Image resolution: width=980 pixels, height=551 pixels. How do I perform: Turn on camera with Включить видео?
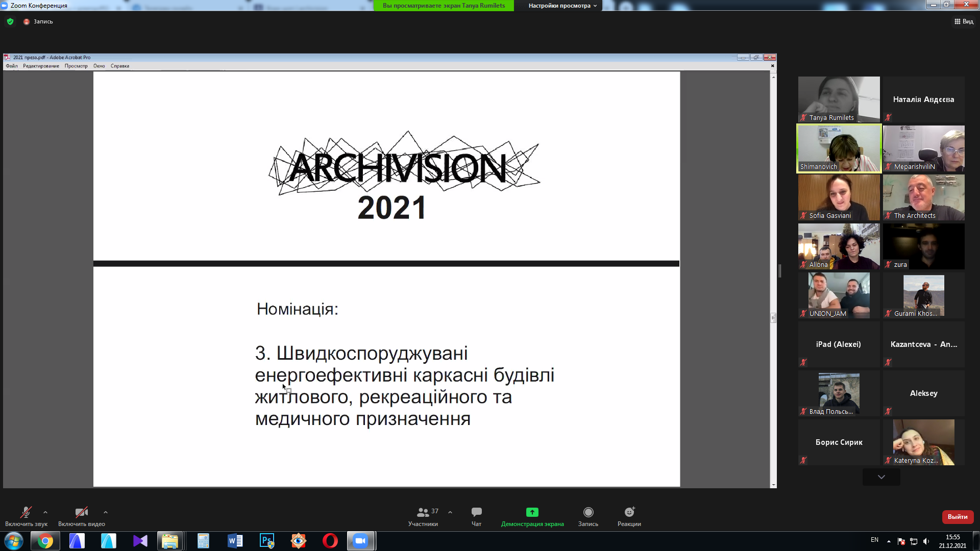pos(82,516)
